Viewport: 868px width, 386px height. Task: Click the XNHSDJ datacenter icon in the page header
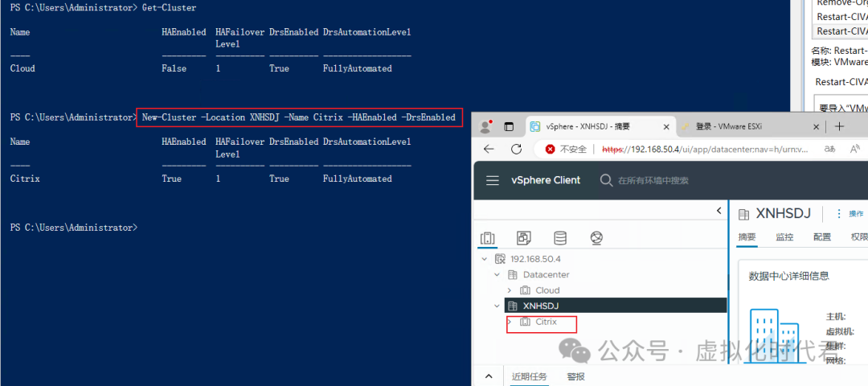click(744, 214)
